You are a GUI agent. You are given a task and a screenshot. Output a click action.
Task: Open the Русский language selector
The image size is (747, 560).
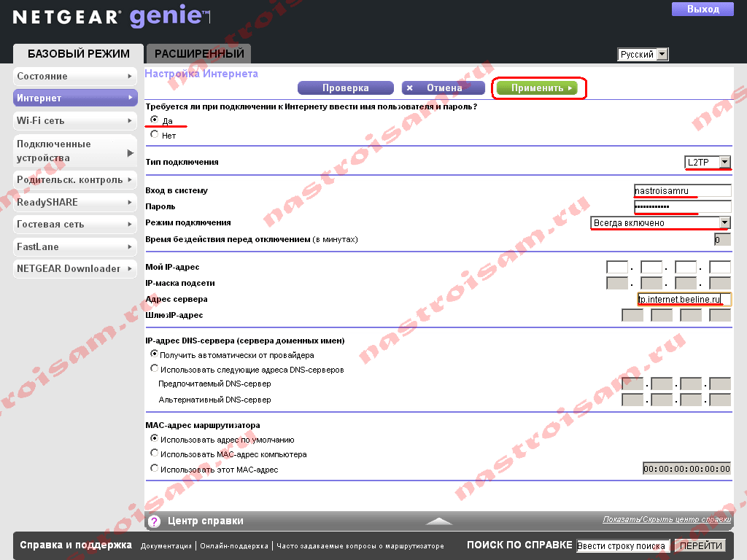pos(643,55)
